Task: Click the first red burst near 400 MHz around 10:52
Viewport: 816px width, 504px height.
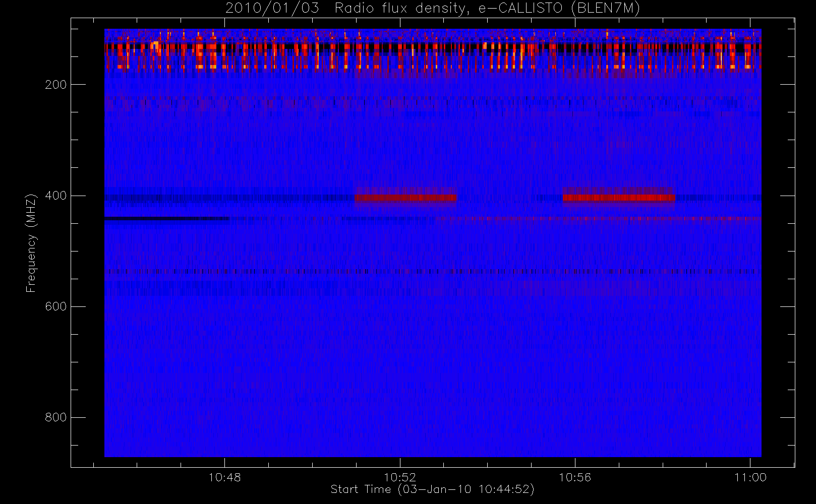Action: pos(406,198)
